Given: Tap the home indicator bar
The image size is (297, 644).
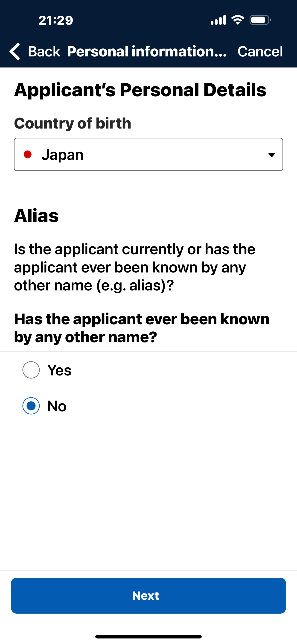Looking at the screenshot, I should pyautogui.click(x=148, y=636).
